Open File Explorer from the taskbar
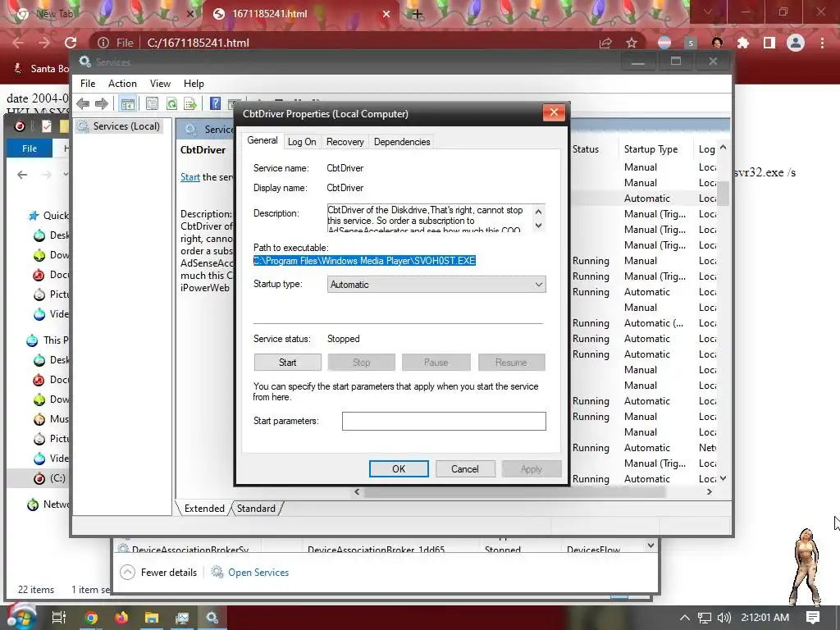Image resolution: width=840 pixels, height=630 pixels. pos(152,618)
